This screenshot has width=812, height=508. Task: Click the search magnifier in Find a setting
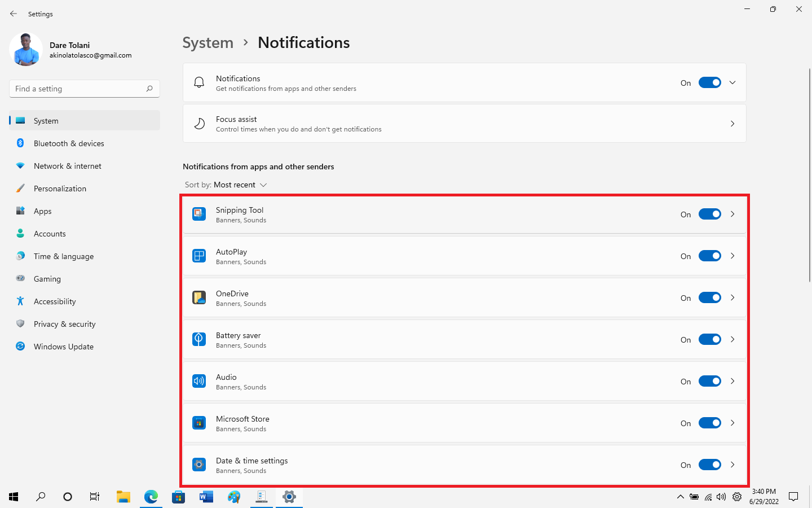149,89
